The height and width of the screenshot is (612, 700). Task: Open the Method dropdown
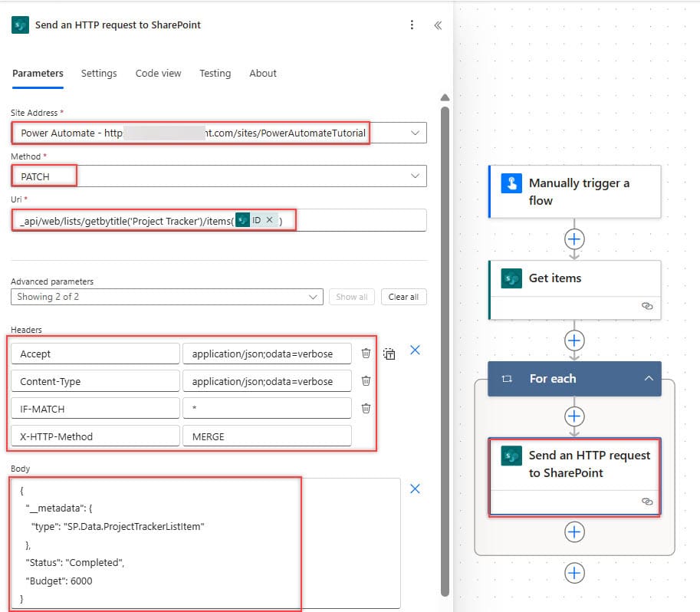[415, 176]
